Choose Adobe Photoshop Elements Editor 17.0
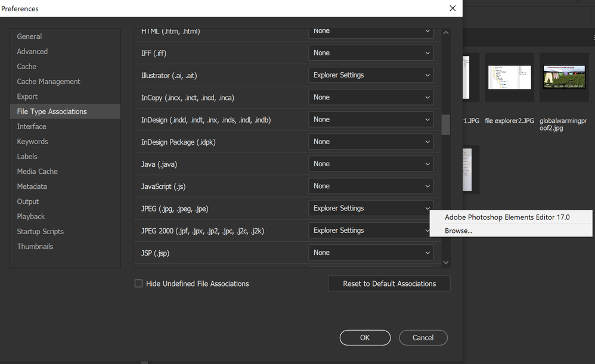Viewport: 595px width, 364px height. 507,217
